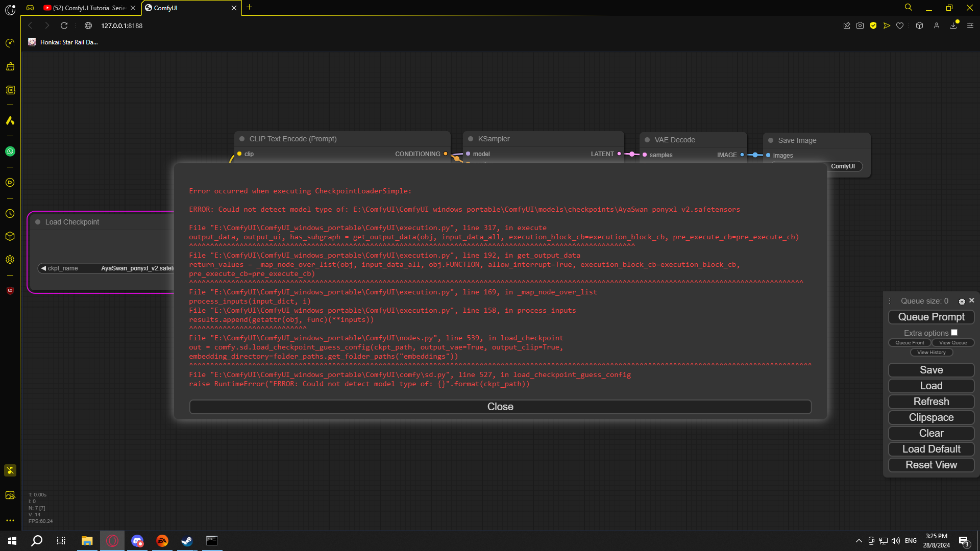Open the downloads icon in browser toolbar

(953, 26)
